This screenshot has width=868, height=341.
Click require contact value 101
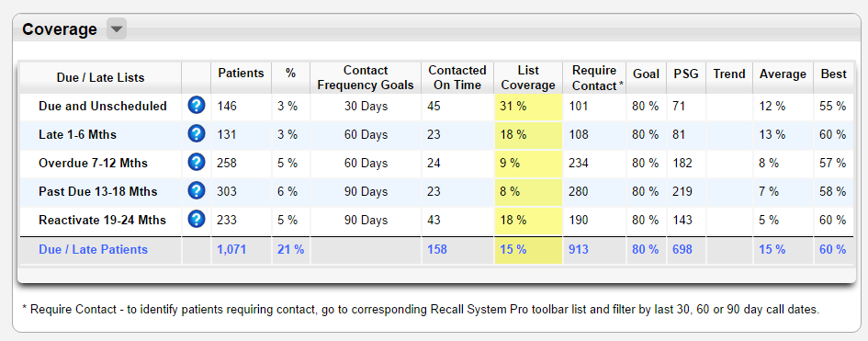point(579,106)
